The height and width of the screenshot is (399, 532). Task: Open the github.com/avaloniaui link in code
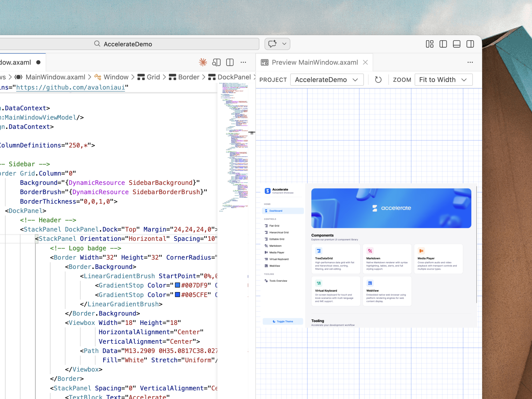[x=70, y=88]
